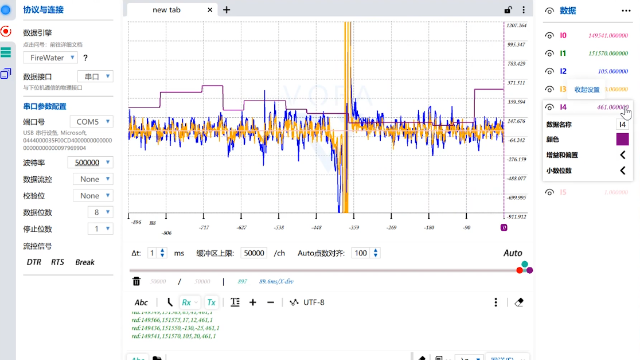Click the blue connection status circle icon
640x360 pixels.
(6, 9)
